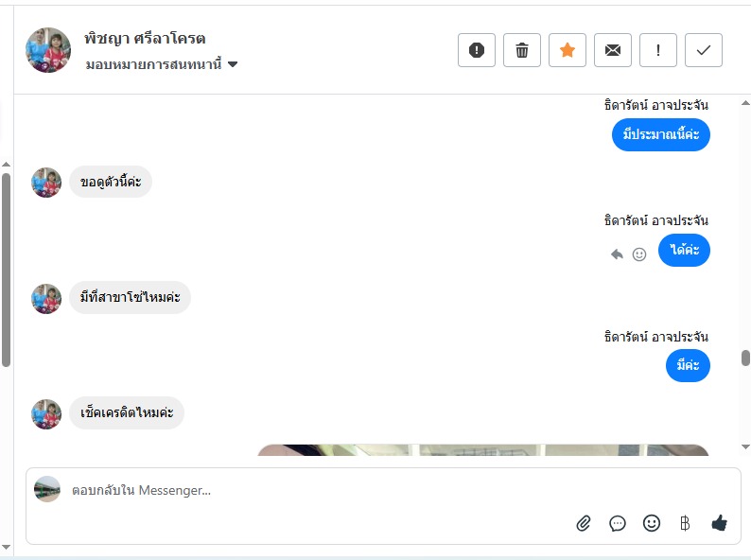
Task: Click the Baht payment request icon
Action: [685, 523]
